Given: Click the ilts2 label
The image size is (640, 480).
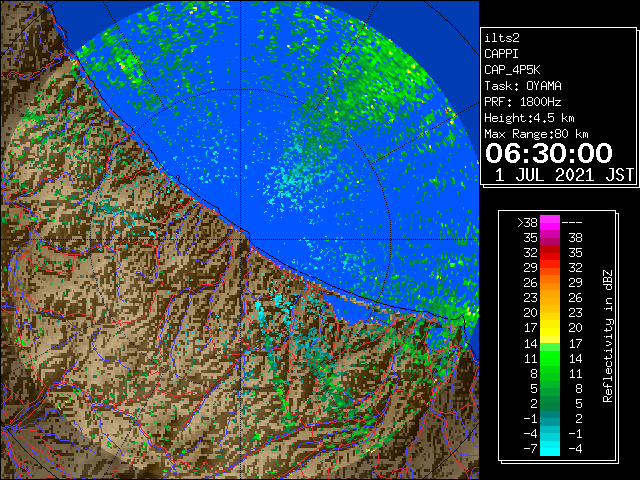Looking at the screenshot, I should point(502,38).
